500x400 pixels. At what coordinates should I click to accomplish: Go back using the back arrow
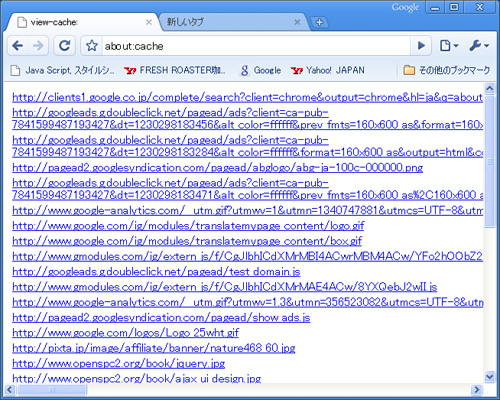[18, 45]
